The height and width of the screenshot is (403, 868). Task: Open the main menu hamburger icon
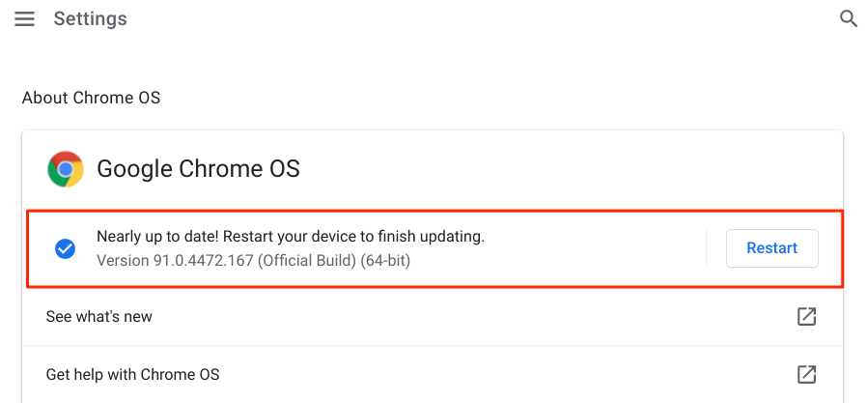(x=24, y=19)
